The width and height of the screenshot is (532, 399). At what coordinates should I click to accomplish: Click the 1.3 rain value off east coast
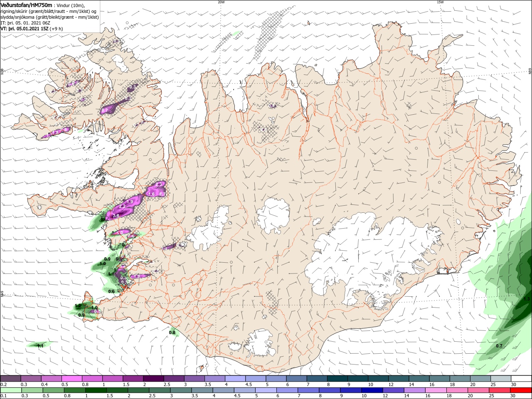(527, 299)
